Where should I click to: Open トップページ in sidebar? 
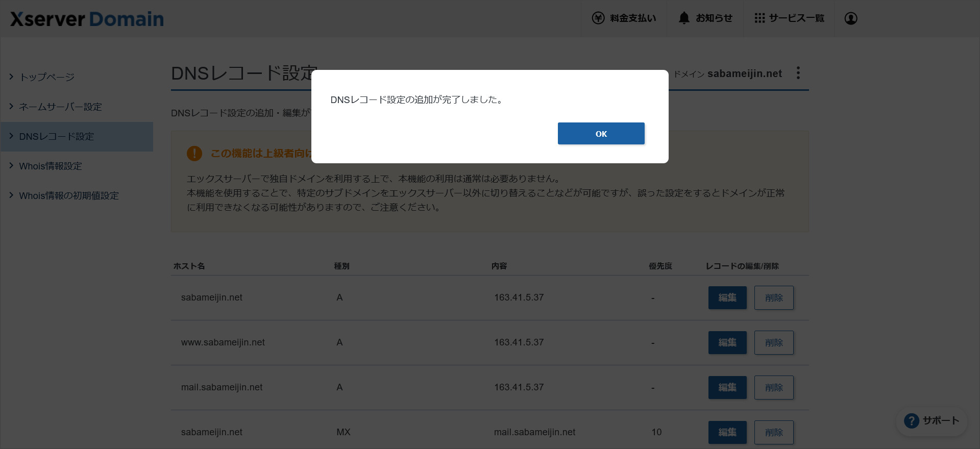[x=47, y=77]
